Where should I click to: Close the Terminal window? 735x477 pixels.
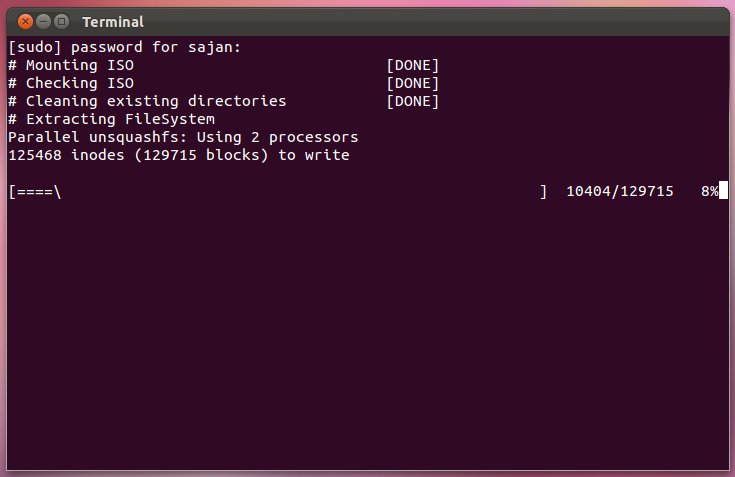pos(25,21)
